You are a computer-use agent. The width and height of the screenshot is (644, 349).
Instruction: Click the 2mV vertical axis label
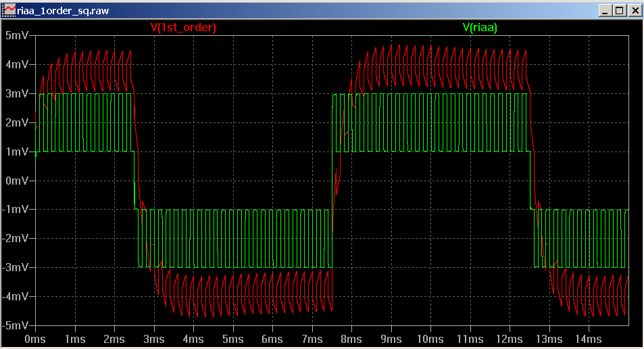point(17,122)
